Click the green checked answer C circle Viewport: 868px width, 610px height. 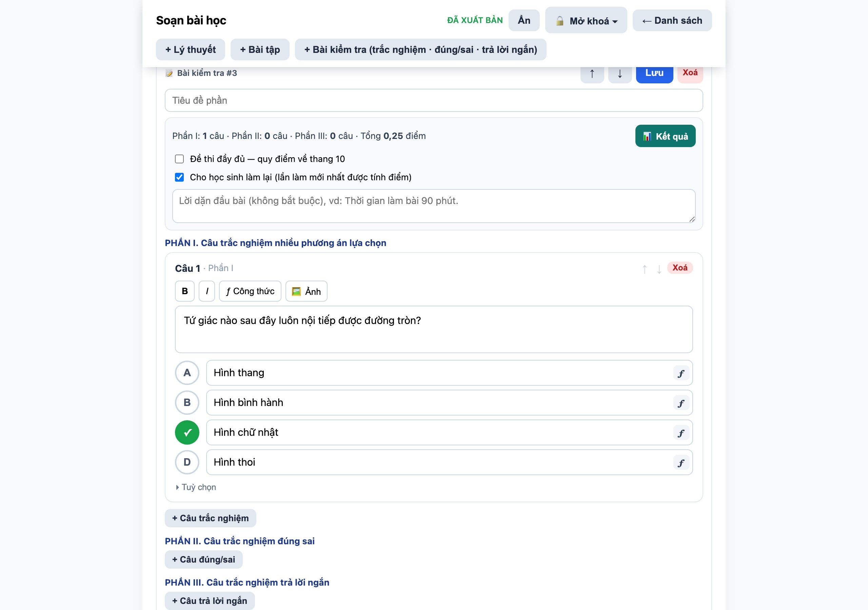(x=187, y=432)
